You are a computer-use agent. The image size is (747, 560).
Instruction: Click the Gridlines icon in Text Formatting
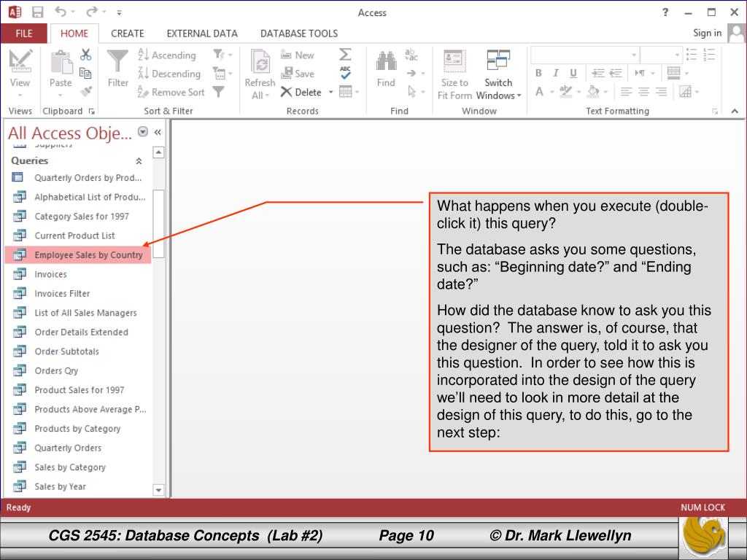[673, 72]
